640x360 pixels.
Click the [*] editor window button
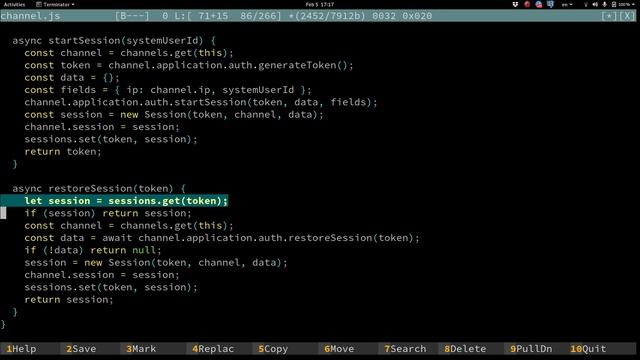pyautogui.click(x=609, y=16)
